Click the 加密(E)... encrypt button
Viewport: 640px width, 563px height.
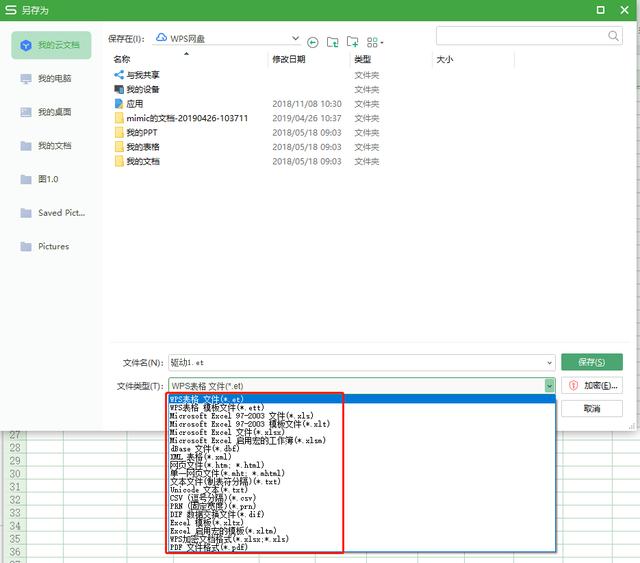(592, 385)
